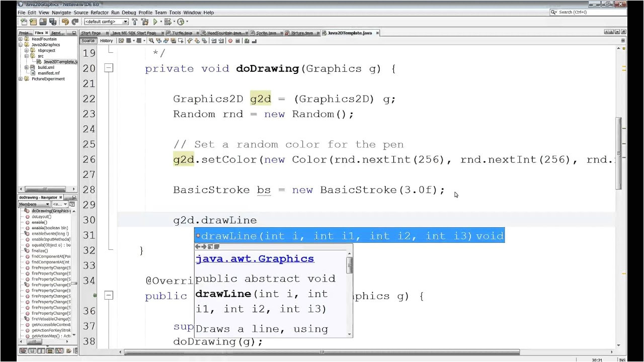
Task: Toggle the History view button
Action: click(106, 41)
